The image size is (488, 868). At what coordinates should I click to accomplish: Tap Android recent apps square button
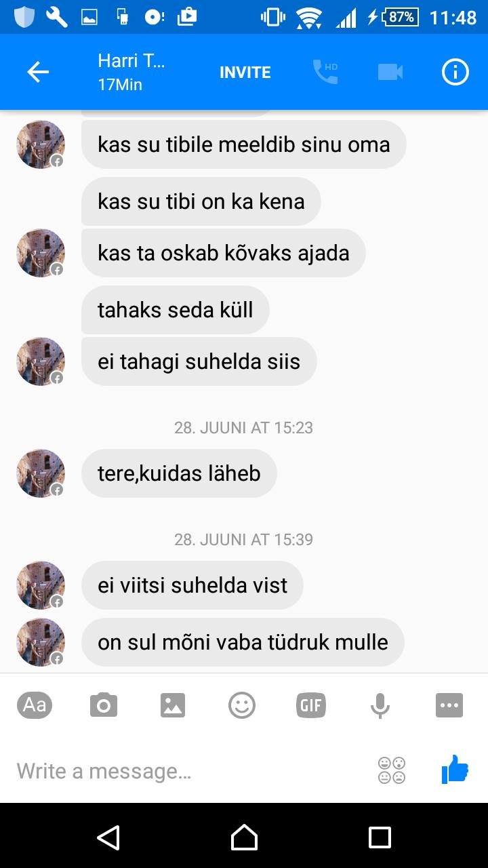click(x=380, y=837)
